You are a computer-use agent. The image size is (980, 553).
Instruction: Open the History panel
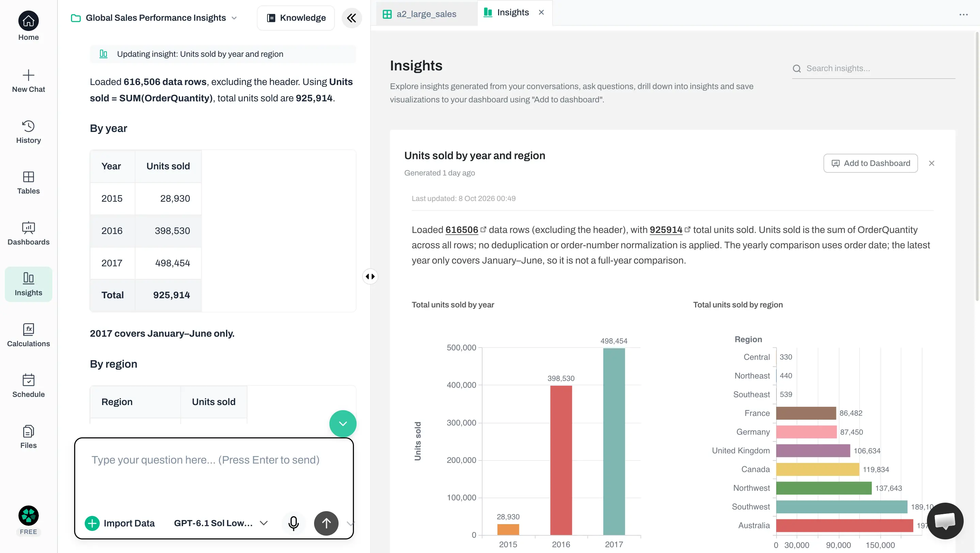(29, 132)
